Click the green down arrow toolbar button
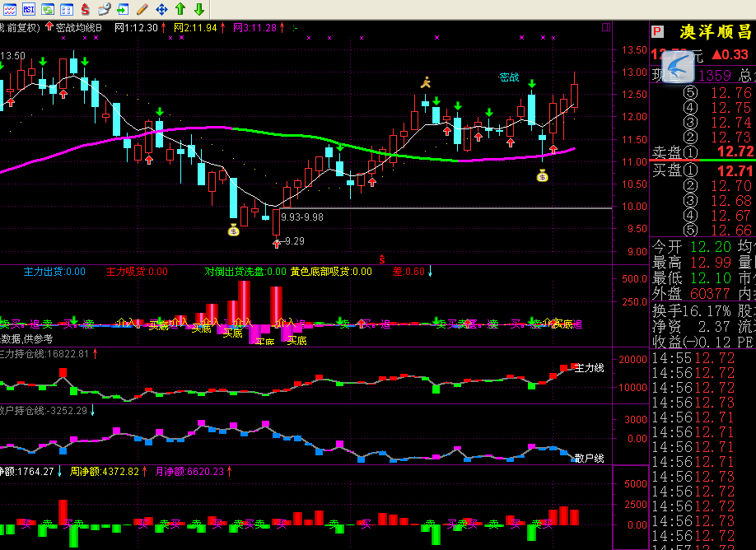This screenshot has width=756, height=550. [x=199, y=9]
